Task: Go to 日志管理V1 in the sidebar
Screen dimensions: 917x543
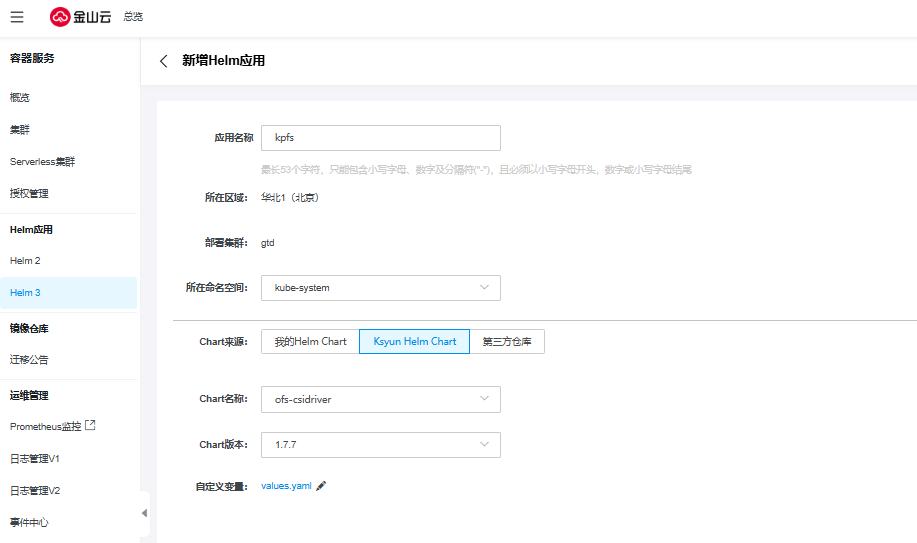Action: (x=35, y=459)
